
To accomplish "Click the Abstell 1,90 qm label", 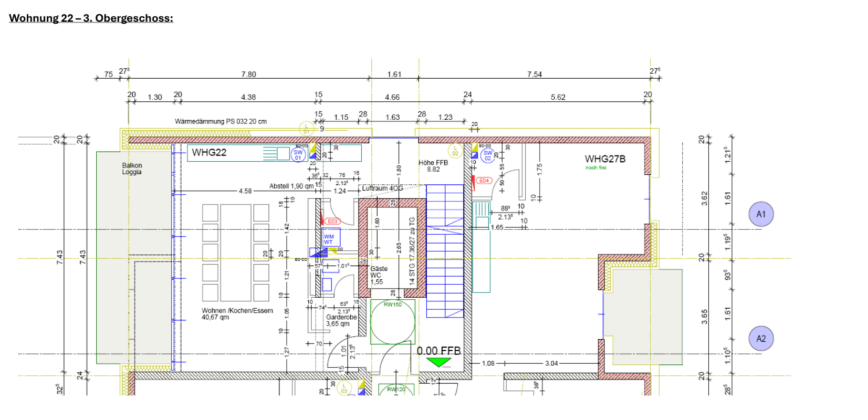I will tap(291, 186).
